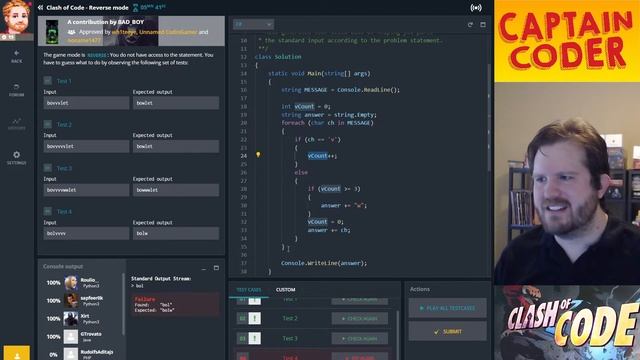Click Check Again for Test 2
640x360 pixels.
(x=360, y=318)
